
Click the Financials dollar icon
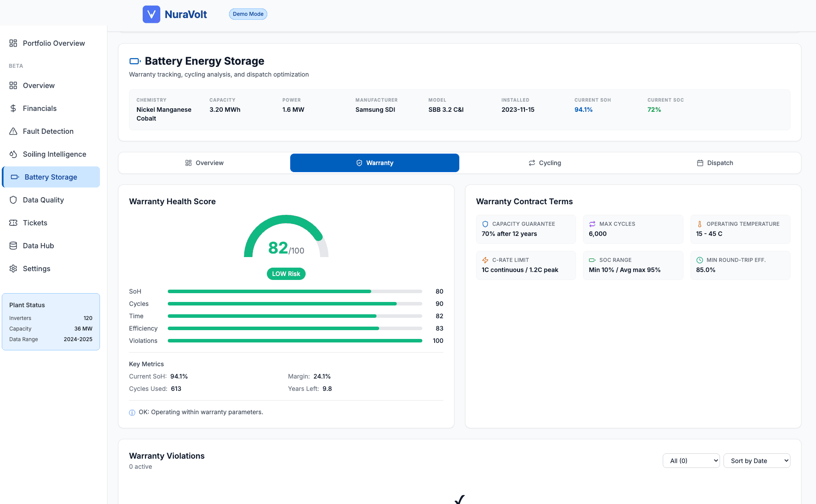click(13, 108)
